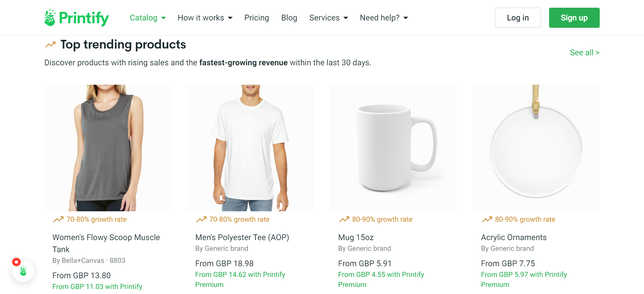
Task: Click the Acrylic Ornaments product image
Action: tap(536, 148)
